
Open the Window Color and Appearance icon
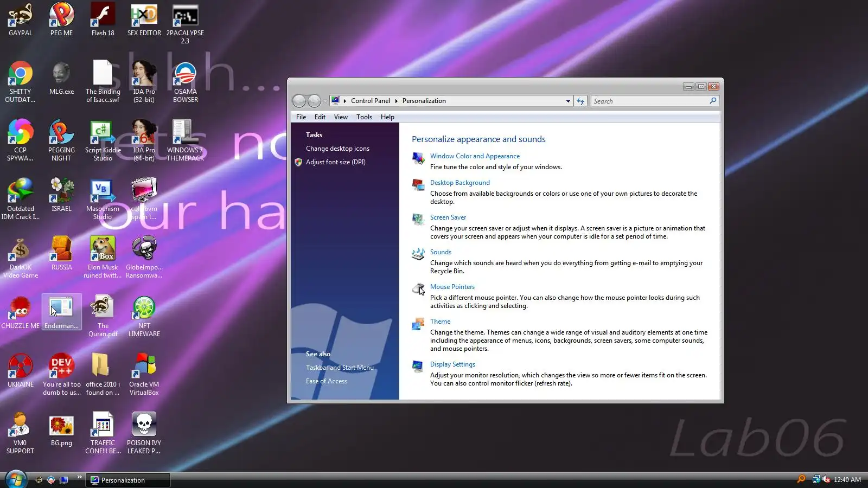(418, 158)
